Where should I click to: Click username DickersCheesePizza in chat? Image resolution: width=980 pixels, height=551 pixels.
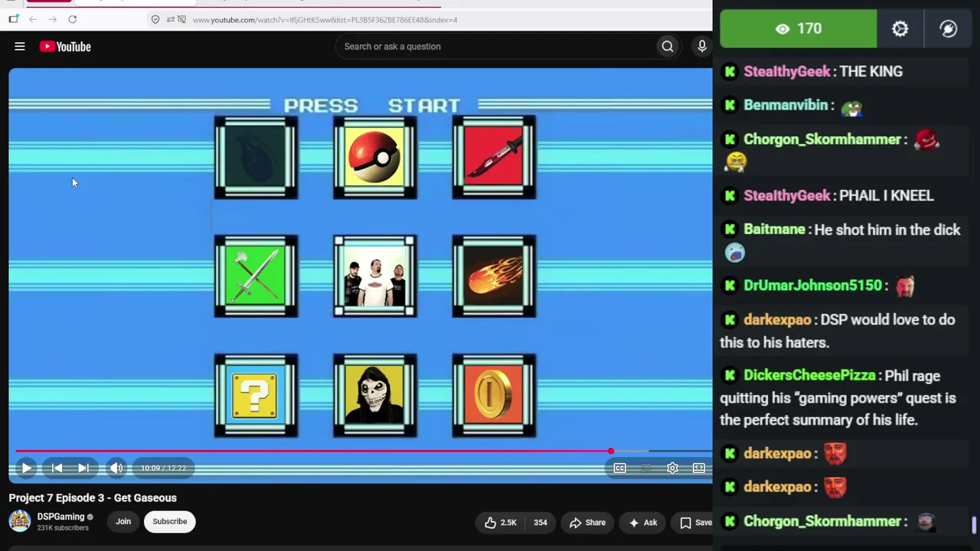810,376
